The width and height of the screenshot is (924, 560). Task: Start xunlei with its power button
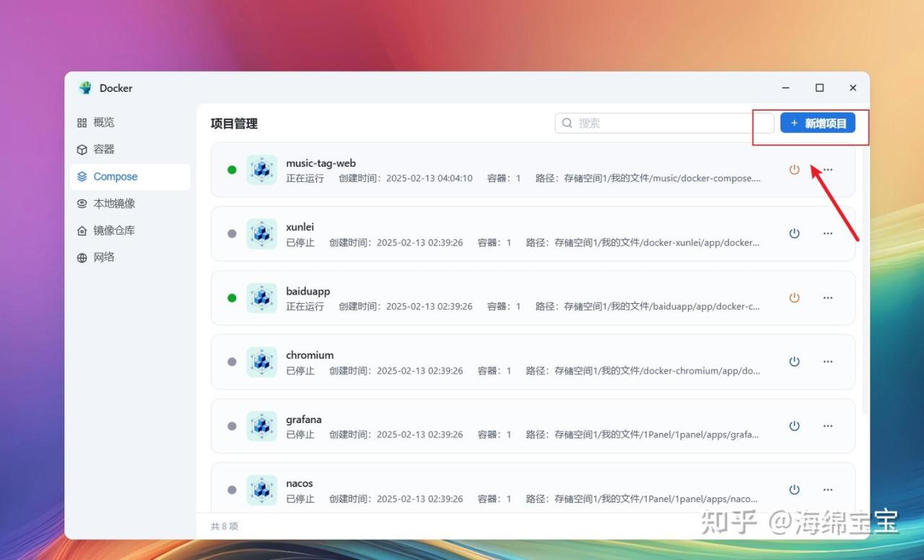pos(794,234)
